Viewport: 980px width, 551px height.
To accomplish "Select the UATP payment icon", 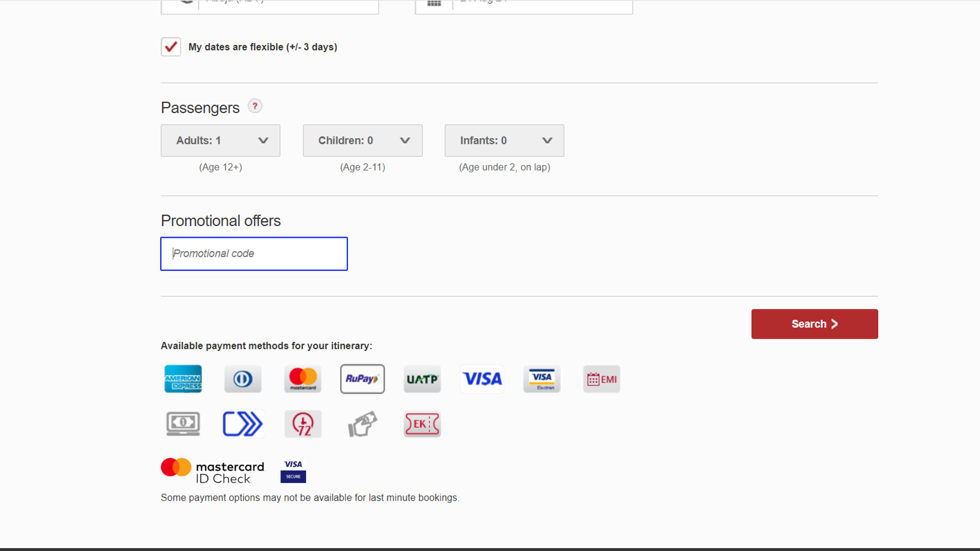I will (422, 379).
